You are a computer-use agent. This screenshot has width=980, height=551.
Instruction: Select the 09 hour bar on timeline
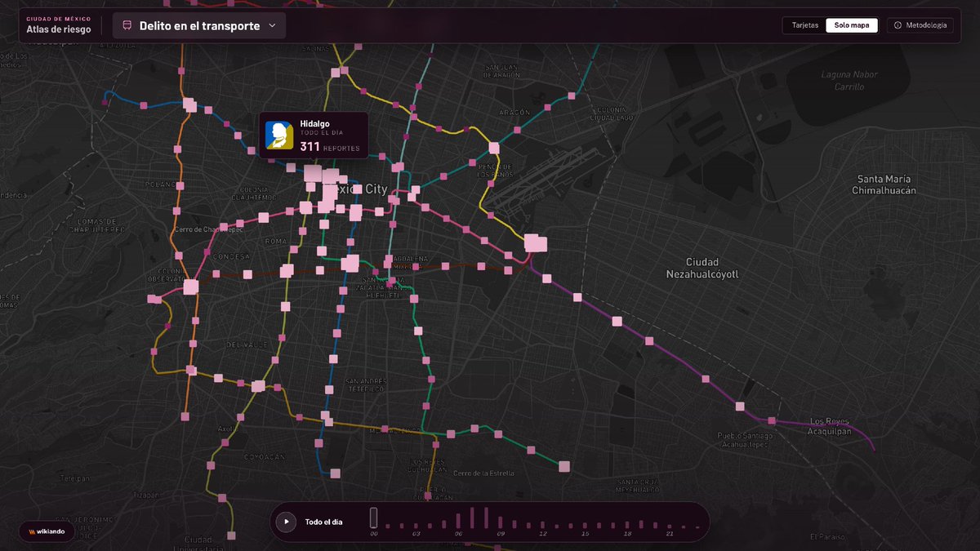[x=501, y=523]
